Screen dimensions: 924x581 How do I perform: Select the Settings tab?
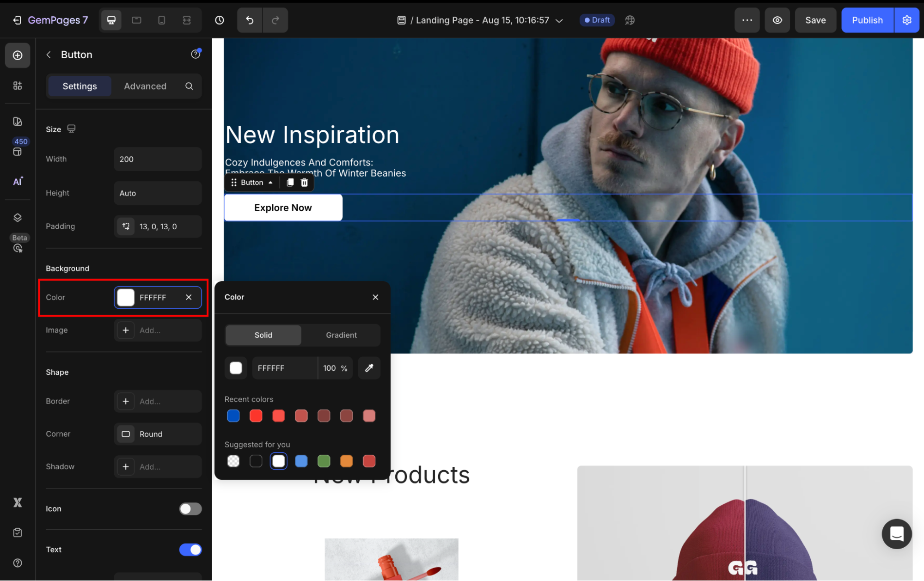80,86
